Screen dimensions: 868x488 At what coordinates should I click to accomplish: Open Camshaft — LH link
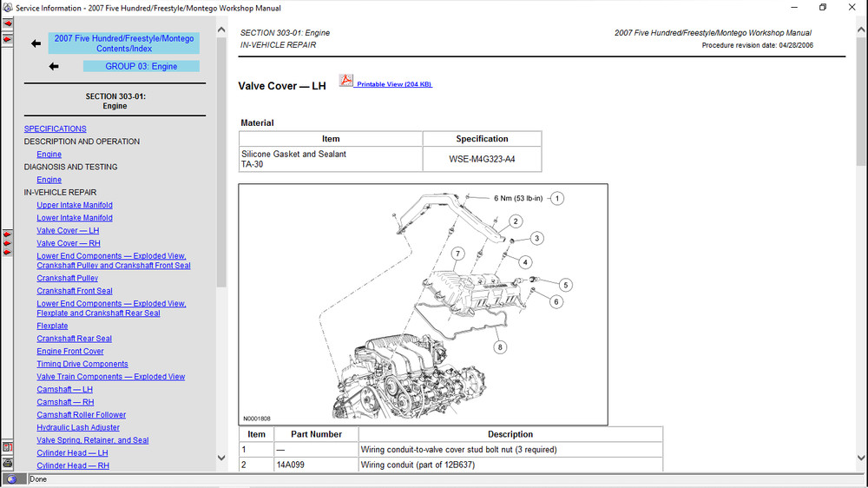point(64,389)
